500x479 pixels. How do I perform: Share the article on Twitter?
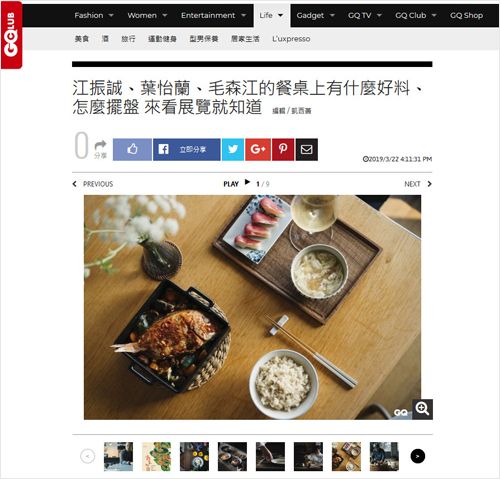point(233,149)
